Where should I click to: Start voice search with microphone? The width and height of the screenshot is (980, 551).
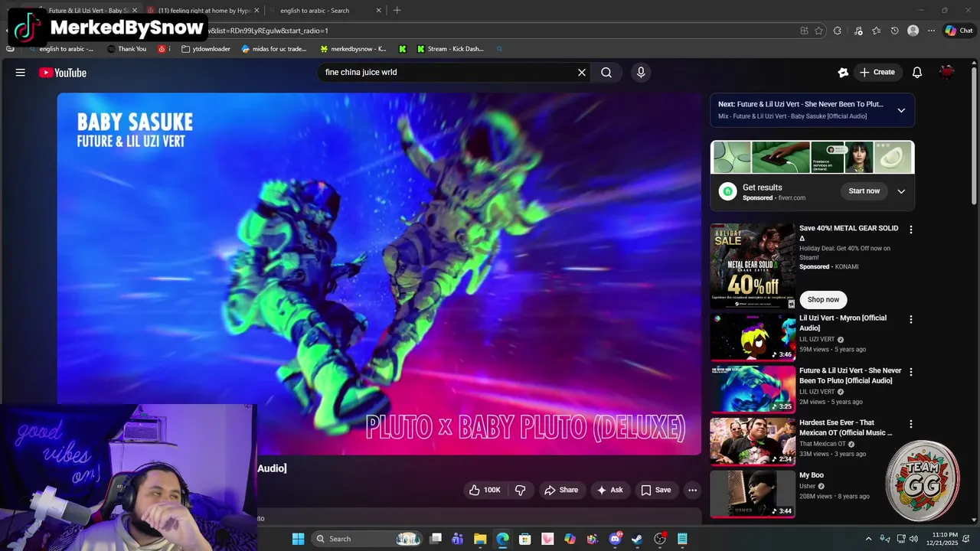641,73
